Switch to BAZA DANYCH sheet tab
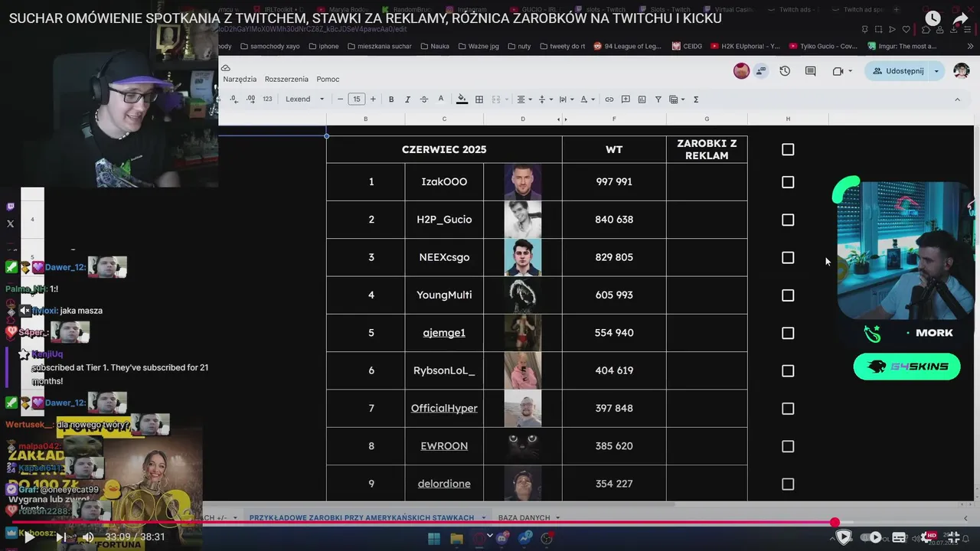Viewport: 980px width, 551px height. pyautogui.click(x=524, y=518)
